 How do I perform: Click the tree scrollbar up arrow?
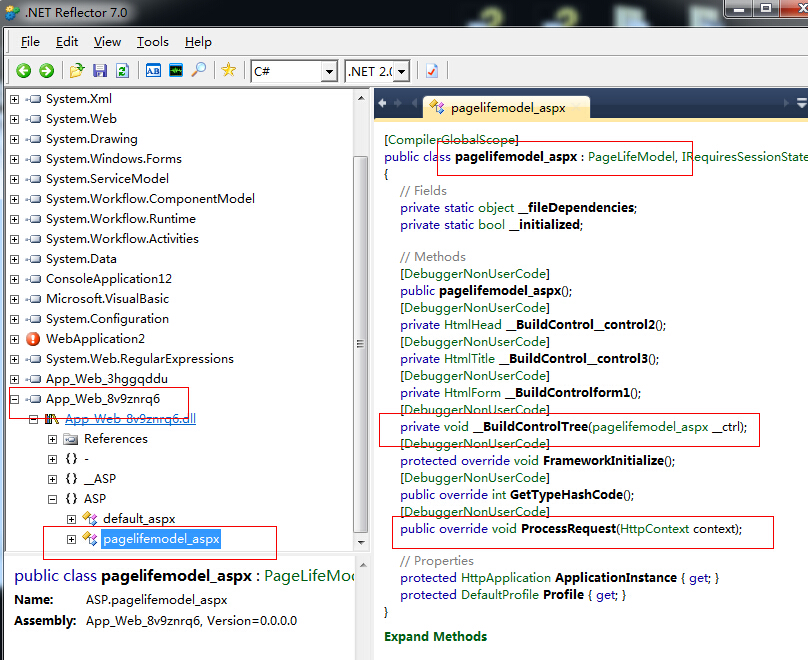[x=361, y=98]
